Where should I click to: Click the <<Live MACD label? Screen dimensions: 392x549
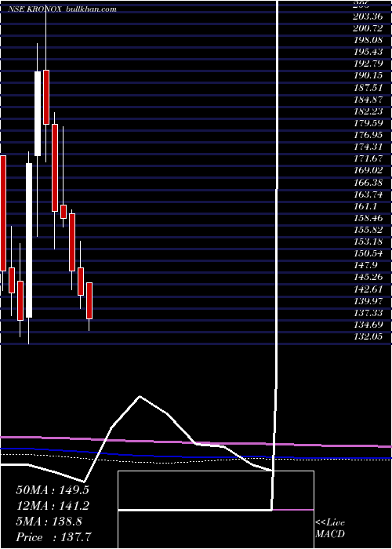pyautogui.click(x=330, y=528)
